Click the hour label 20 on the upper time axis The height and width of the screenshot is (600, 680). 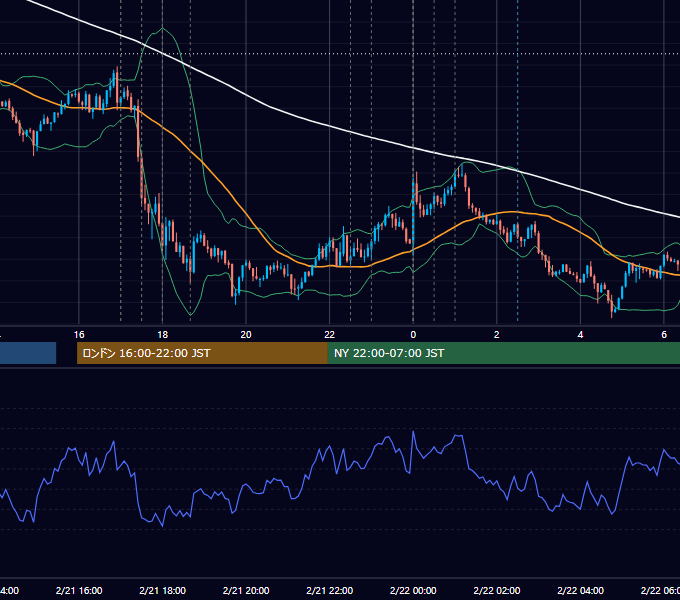[246, 335]
